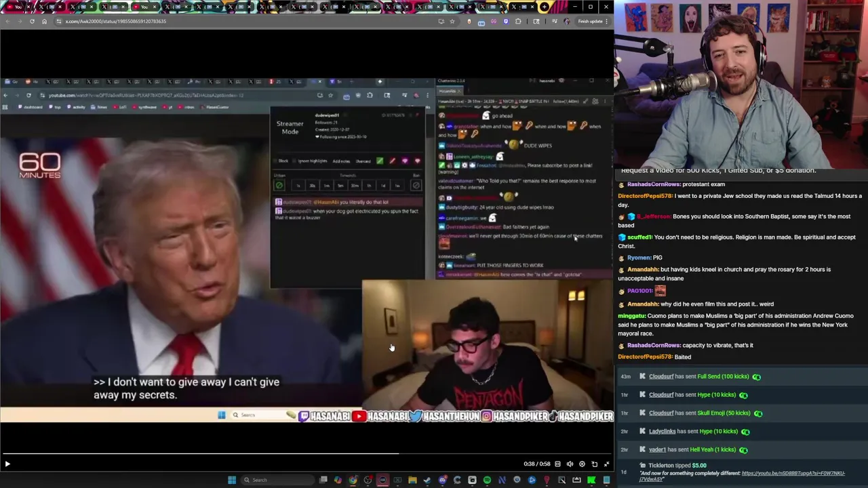
Task: Go back with the browser back arrow
Action: [x=7, y=21]
